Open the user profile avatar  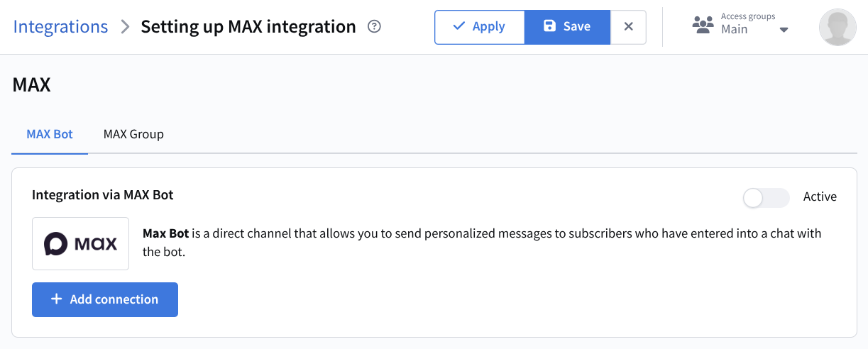click(x=837, y=28)
